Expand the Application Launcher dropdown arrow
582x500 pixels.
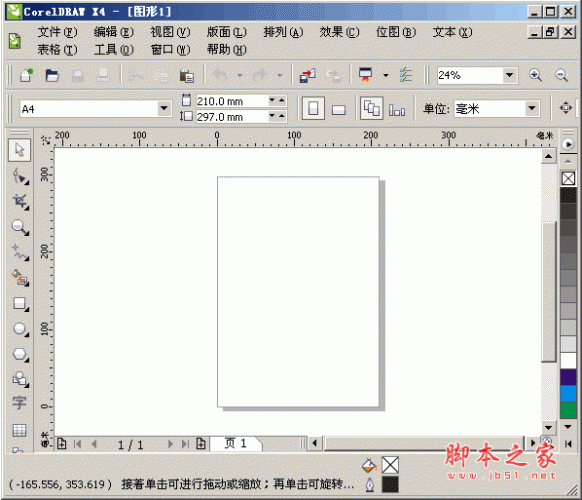(386, 75)
